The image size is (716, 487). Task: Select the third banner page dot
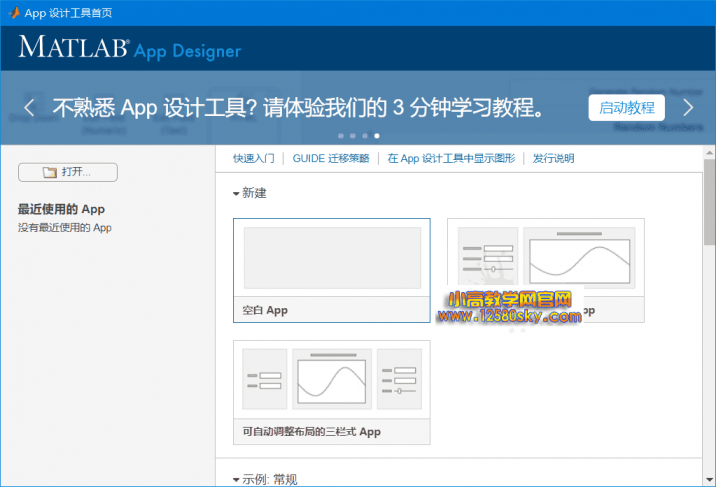coord(364,136)
